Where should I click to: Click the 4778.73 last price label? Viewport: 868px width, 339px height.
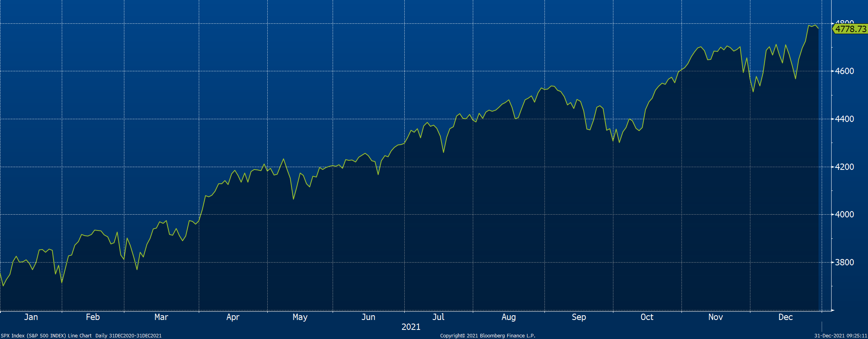[x=851, y=29]
